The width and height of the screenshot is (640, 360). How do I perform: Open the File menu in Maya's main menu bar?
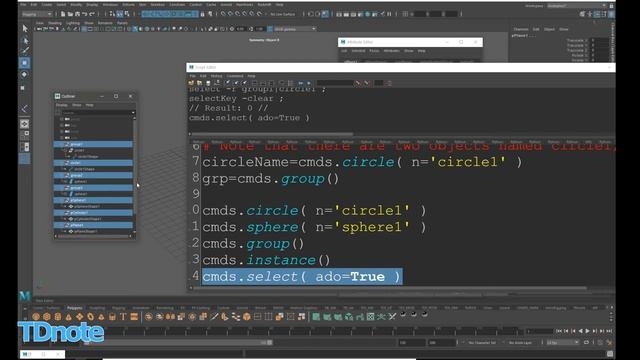[23, 4]
